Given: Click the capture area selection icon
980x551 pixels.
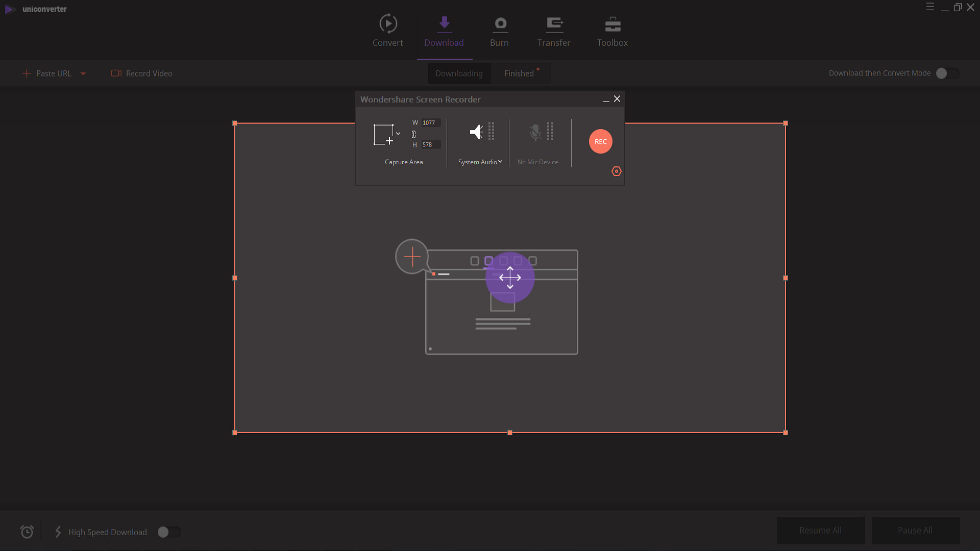Looking at the screenshot, I should pos(383,135).
